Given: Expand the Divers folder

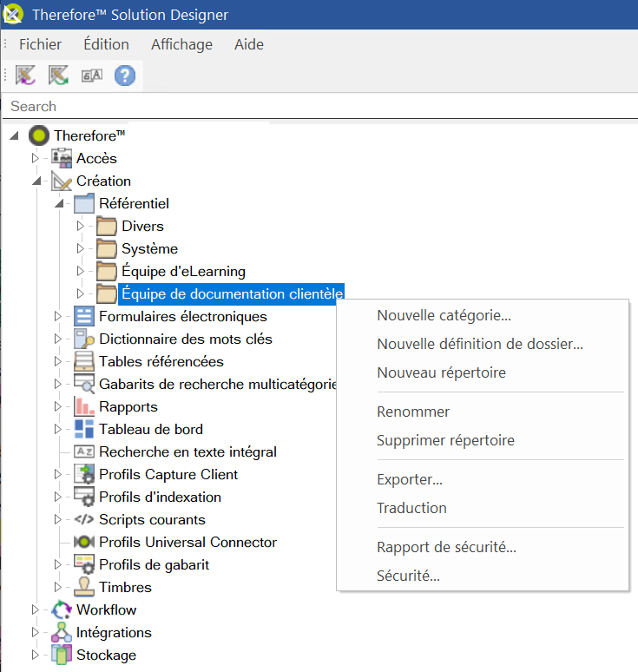Looking at the screenshot, I should point(80,226).
